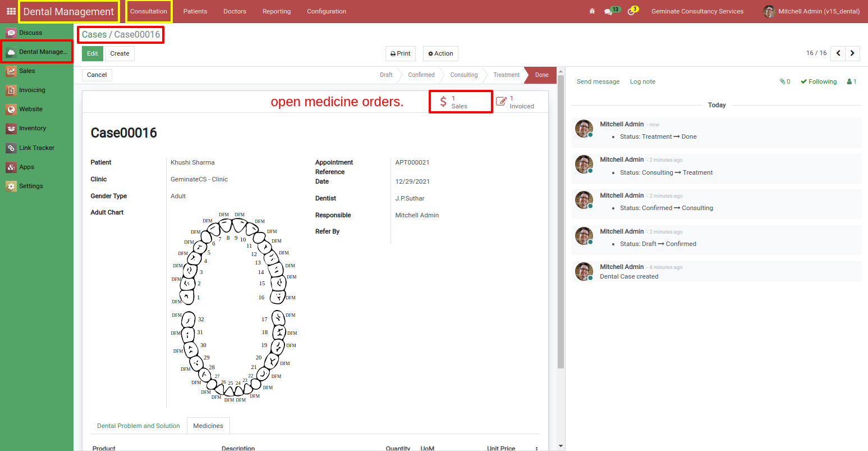Viewport: 868px width, 451px height.
Task: Open the Link Tracker app
Action: 35,148
